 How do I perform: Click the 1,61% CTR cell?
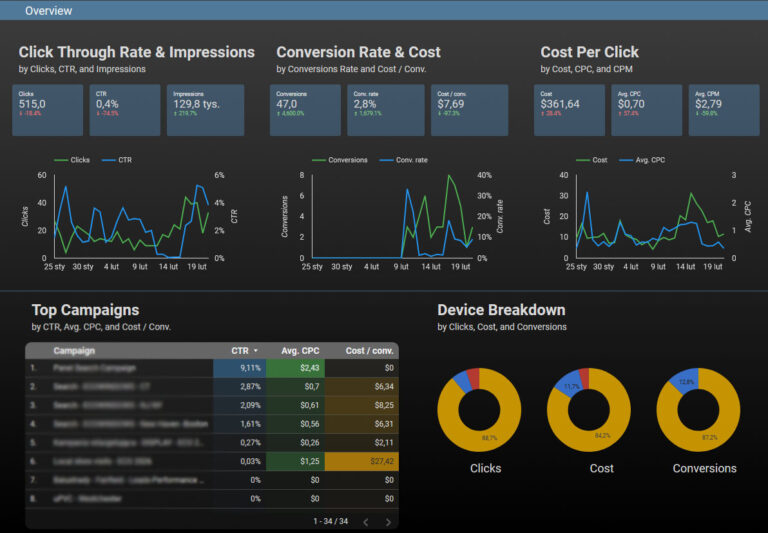[240, 424]
